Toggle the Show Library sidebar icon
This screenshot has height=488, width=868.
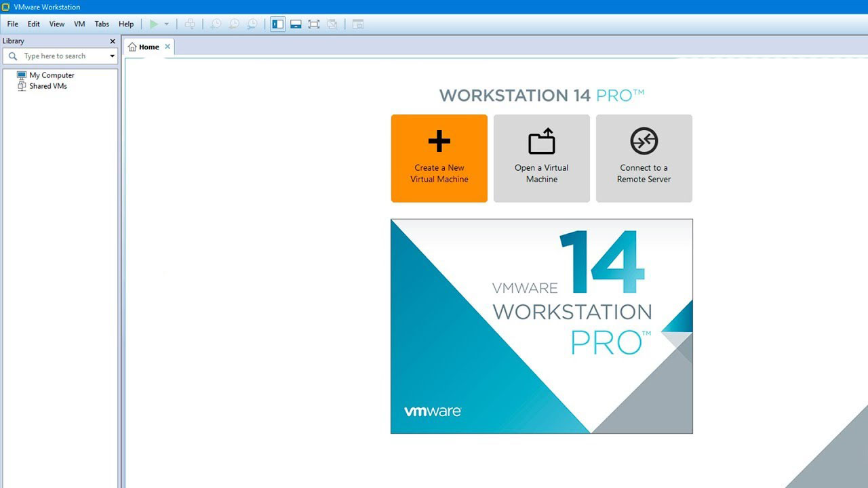[x=277, y=24]
